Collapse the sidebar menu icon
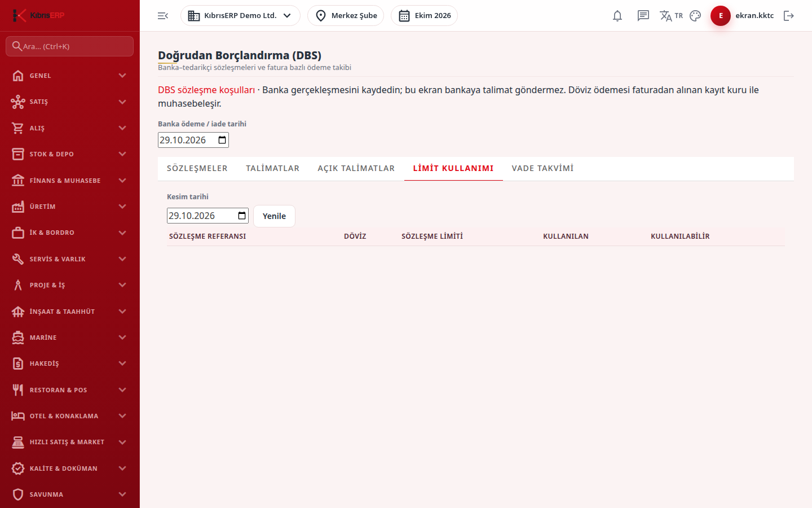This screenshot has width=812, height=508. click(163, 16)
